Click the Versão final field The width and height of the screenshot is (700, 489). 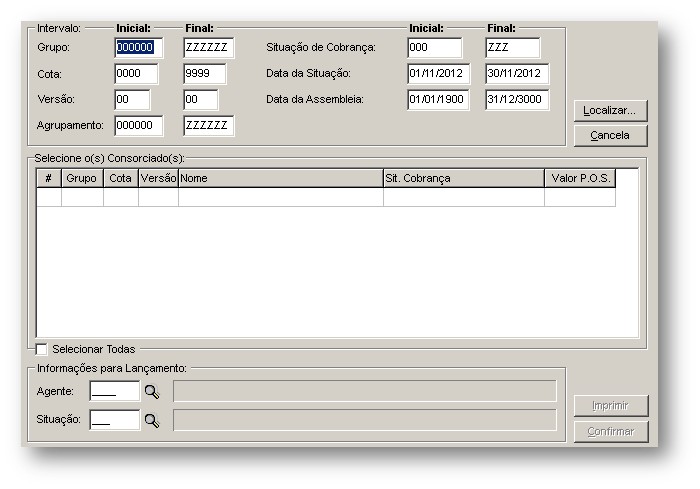pyautogui.click(x=201, y=100)
